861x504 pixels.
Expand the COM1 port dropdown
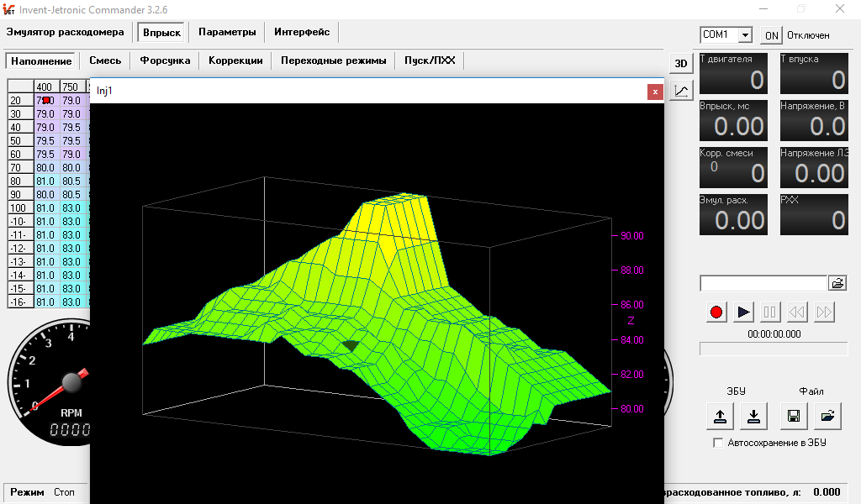click(x=745, y=35)
